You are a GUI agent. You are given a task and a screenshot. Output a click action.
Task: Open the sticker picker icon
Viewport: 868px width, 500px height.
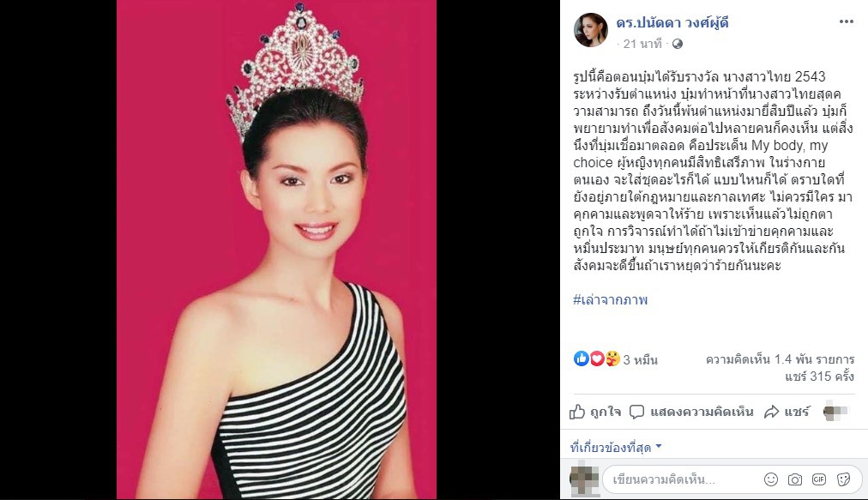tap(844, 479)
